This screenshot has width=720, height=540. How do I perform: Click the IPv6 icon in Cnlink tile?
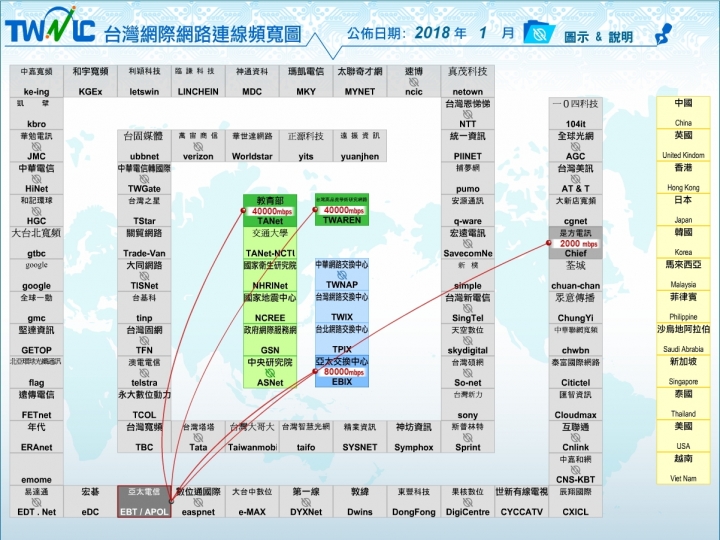tap(575, 437)
